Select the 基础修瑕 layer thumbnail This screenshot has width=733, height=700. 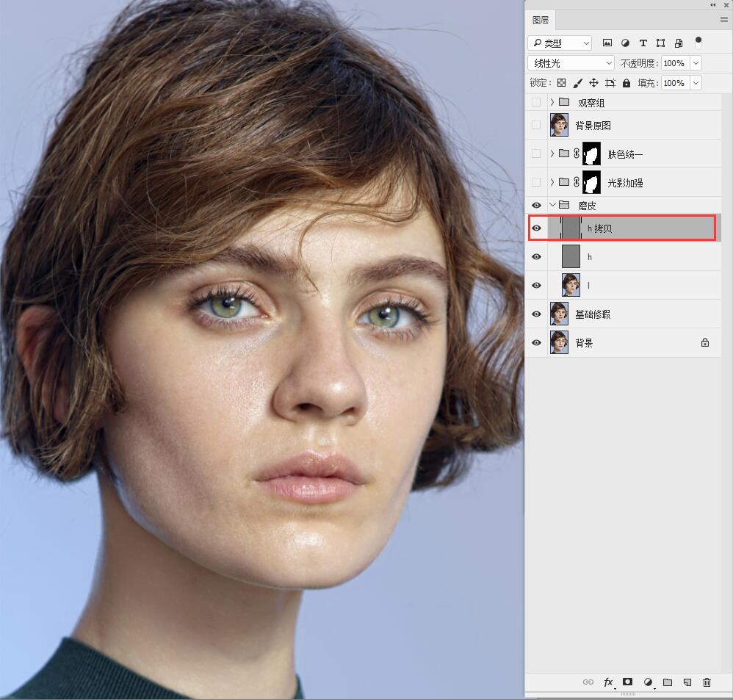559,314
